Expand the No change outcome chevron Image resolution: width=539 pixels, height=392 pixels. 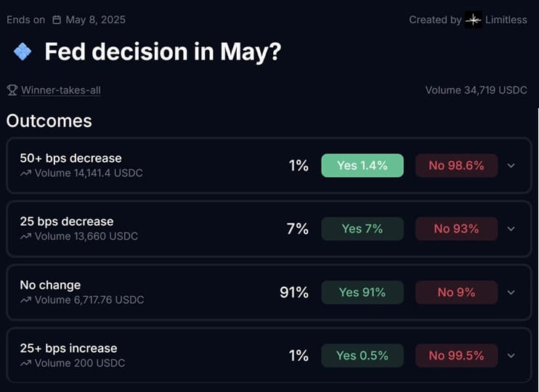click(x=511, y=293)
